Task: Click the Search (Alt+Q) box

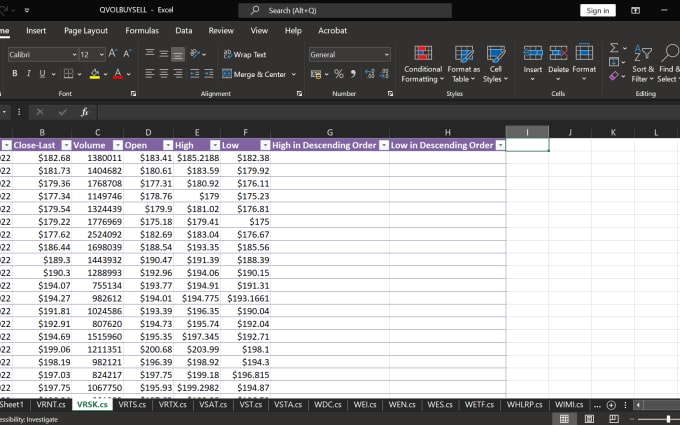Action: [x=345, y=10]
